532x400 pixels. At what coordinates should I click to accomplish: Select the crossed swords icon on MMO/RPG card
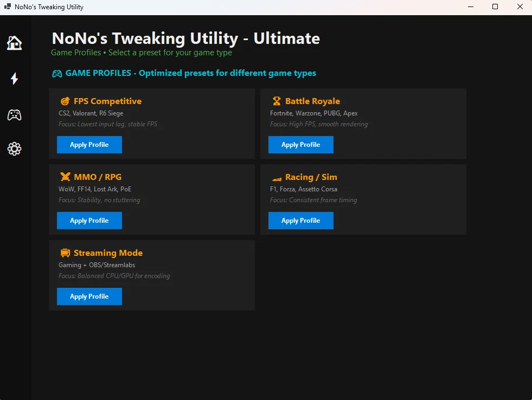pyautogui.click(x=65, y=177)
